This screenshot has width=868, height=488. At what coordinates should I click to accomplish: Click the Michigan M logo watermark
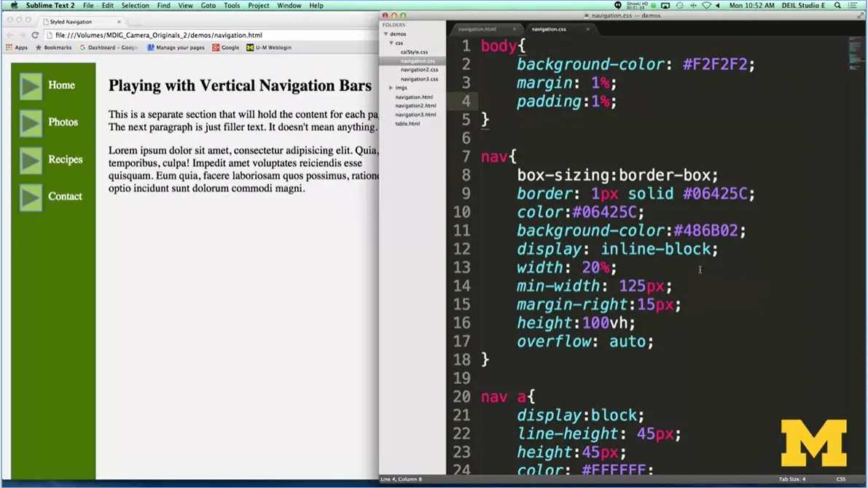pyautogui.click(x=813, y=444)
